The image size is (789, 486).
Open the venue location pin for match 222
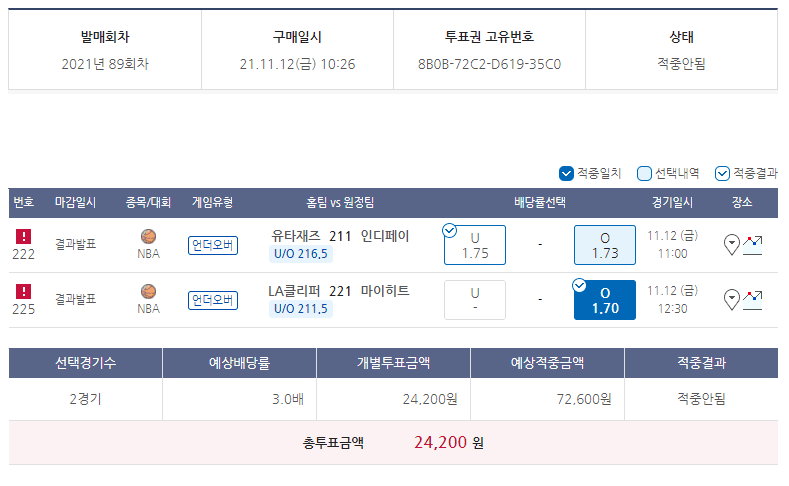pyautogui.click(x=732, y=243)
